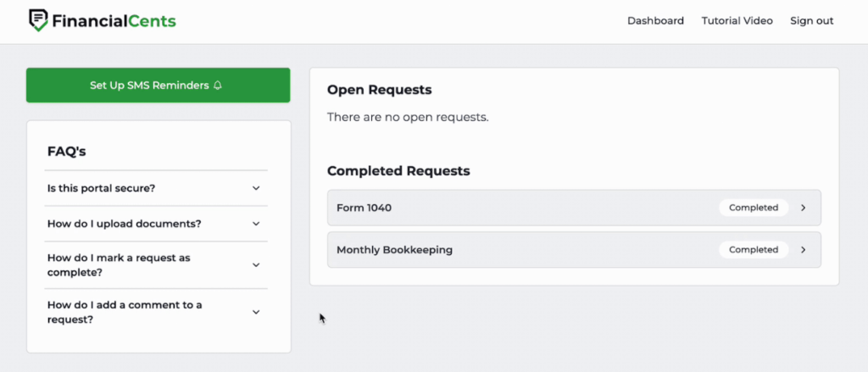The image size is (868, 372).
Task: Click the bell icon on SMS Reminders
Action: [x=218, y=86]
